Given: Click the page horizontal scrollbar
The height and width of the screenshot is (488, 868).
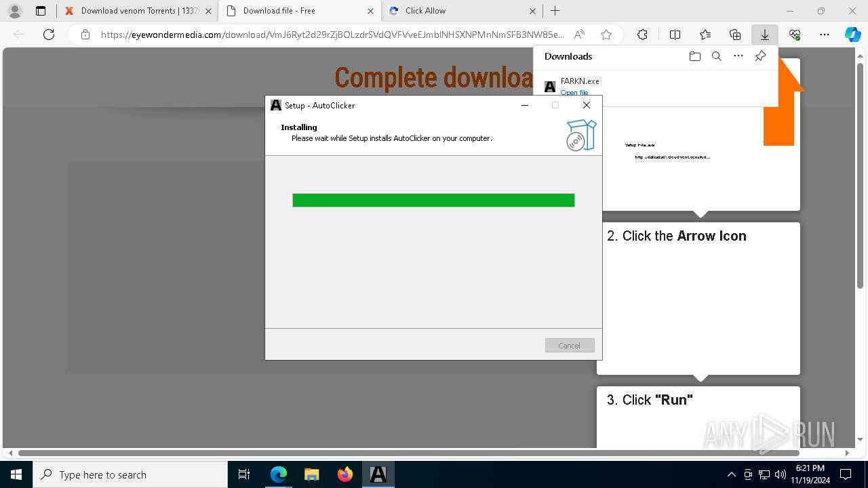Looking at the screenshot, I should click(408, 453).
